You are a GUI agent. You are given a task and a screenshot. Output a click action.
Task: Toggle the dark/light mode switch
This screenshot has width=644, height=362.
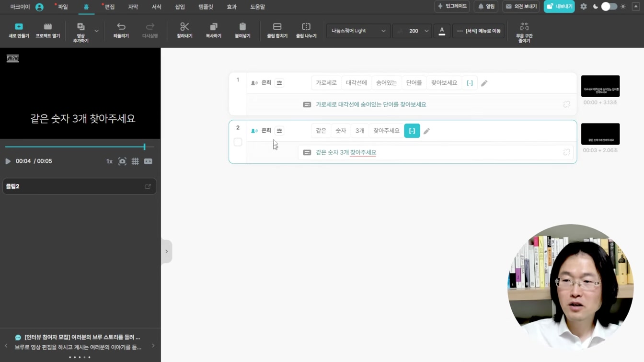[x=609, y=7]
